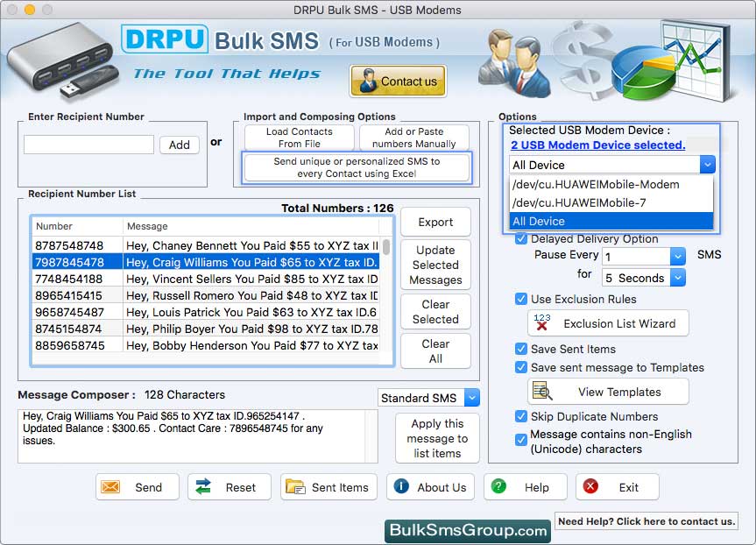Click the businessmen graphic in header

point(514,63)
